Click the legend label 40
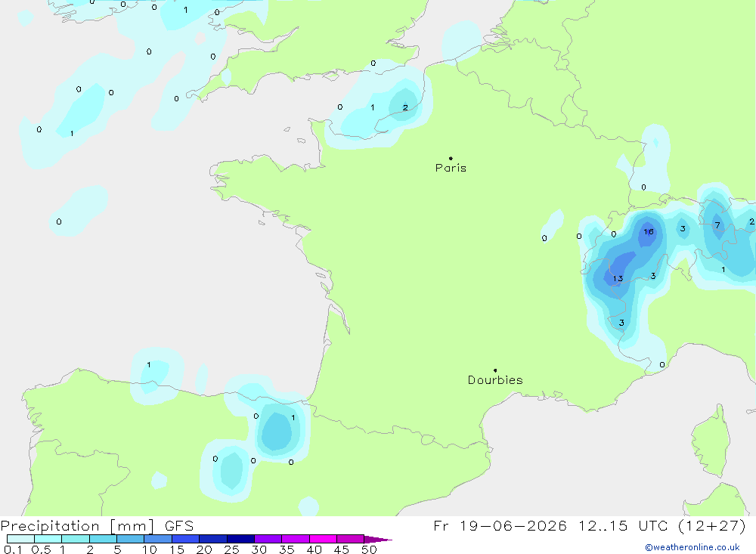The width and height of the screenshot is (756, 554). pos(314,549)
